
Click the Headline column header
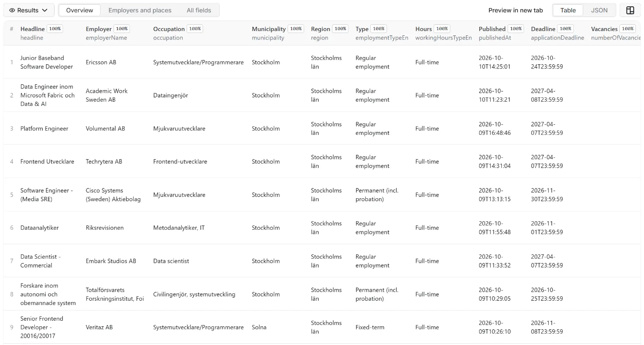32,29
